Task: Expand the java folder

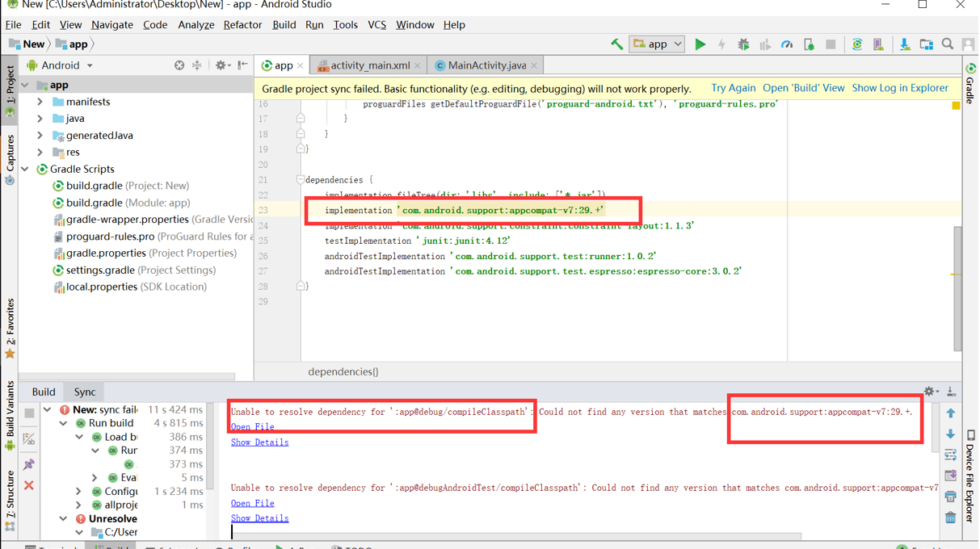Action: 40,119
